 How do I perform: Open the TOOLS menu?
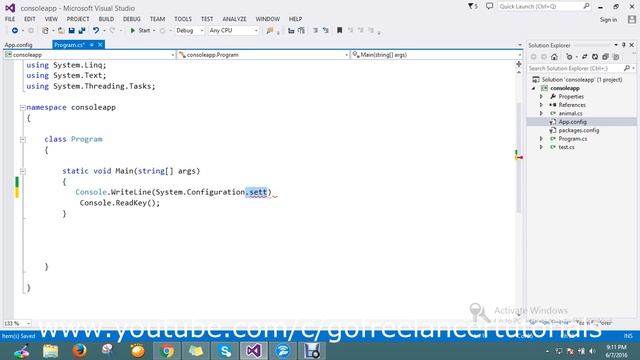(x=183, y=19)
